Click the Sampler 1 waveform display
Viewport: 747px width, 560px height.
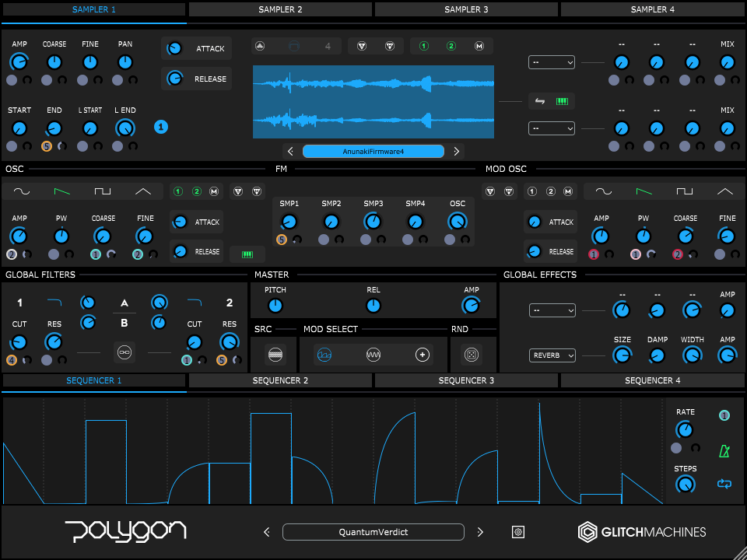(373, 102)
